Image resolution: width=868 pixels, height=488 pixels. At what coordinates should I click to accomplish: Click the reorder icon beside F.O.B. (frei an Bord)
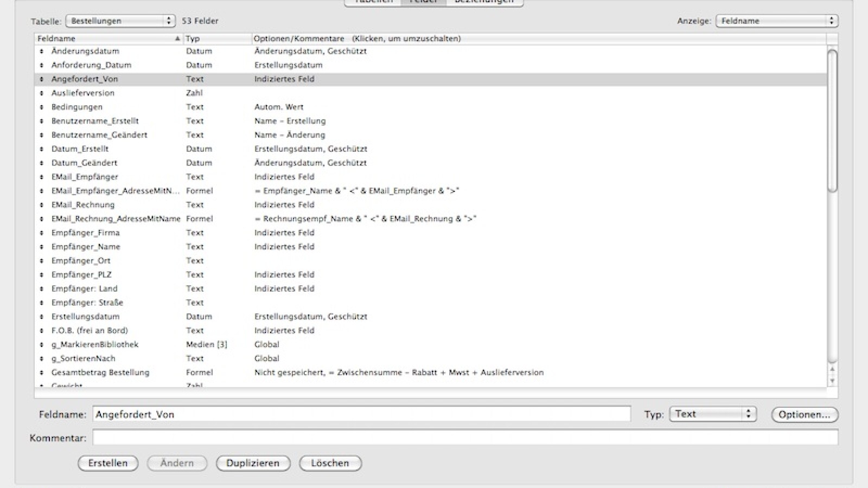tap(42, 330)
